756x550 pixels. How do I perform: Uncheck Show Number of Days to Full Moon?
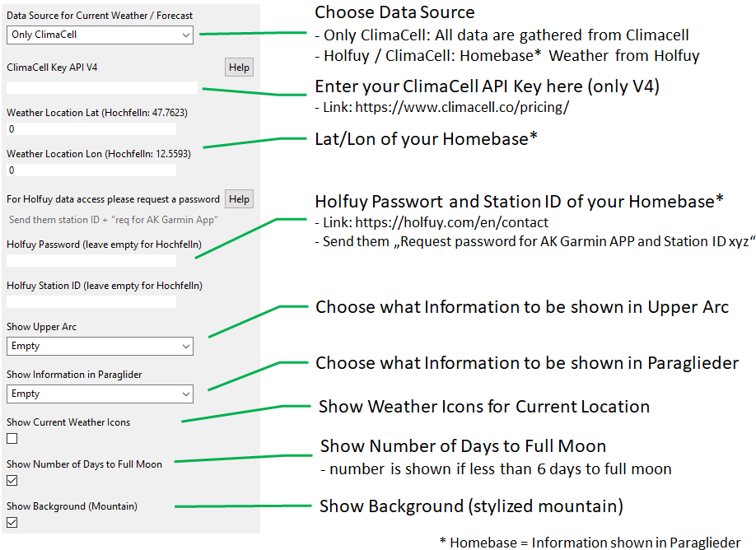point(12,481)
